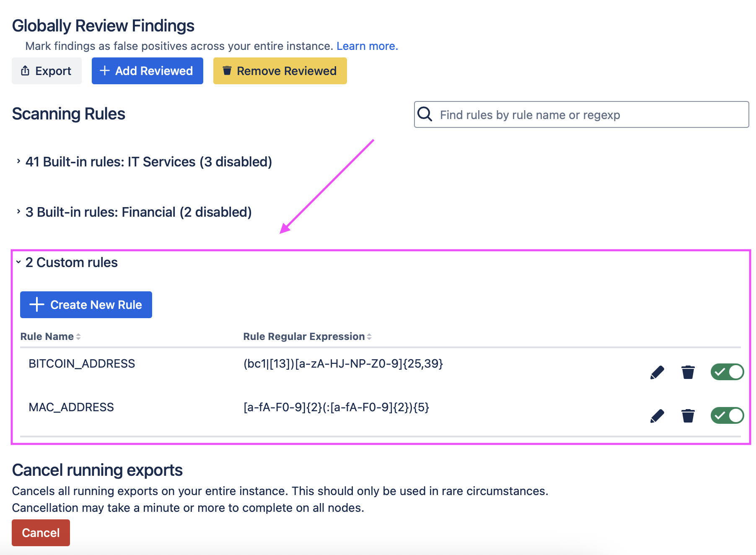
Task: Sort by Rule Regular Expression arrows
Action: [x=369, y=337]
